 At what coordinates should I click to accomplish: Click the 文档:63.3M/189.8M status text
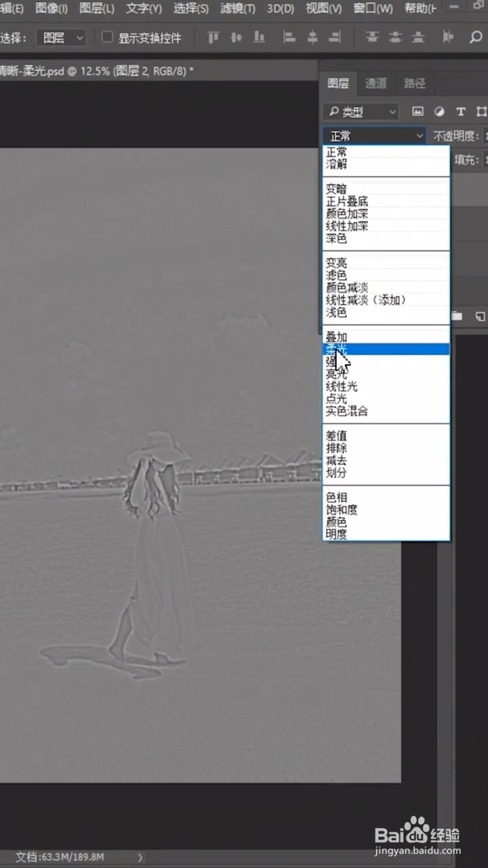(x=60, y=857)
